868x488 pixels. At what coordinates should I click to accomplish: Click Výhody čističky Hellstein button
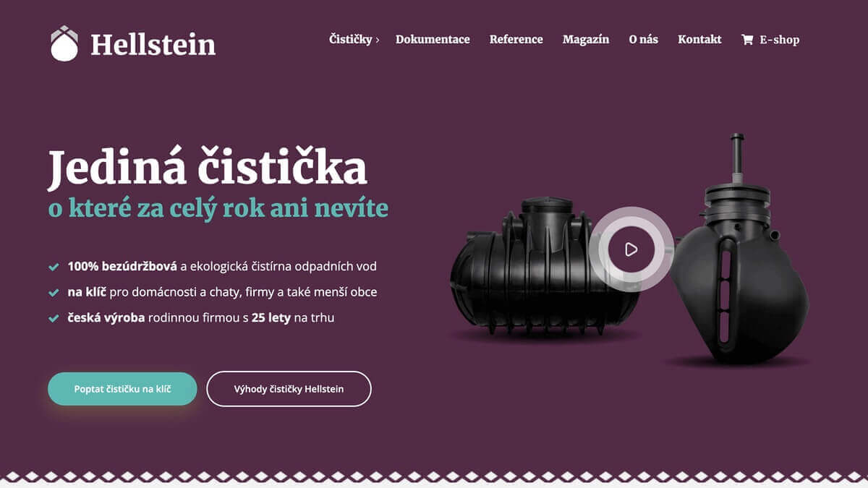(x=289, y=389)
